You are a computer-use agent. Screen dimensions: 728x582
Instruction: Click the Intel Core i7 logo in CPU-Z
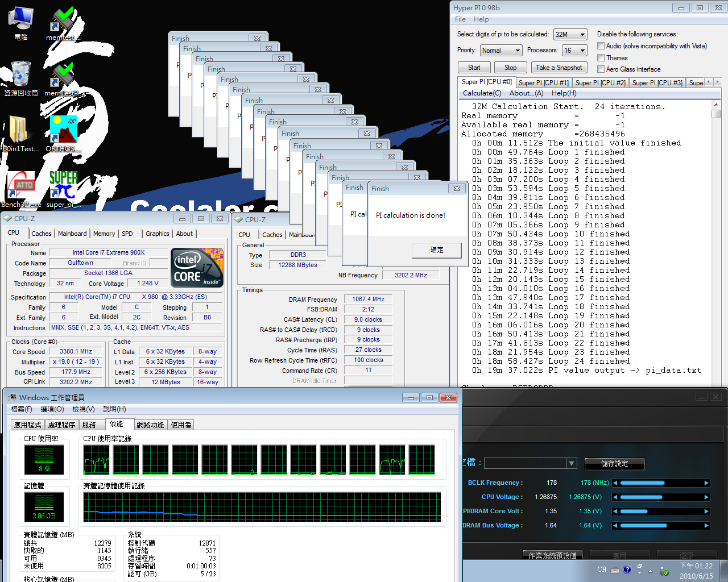pyautogui.click(x=197, y=267)
